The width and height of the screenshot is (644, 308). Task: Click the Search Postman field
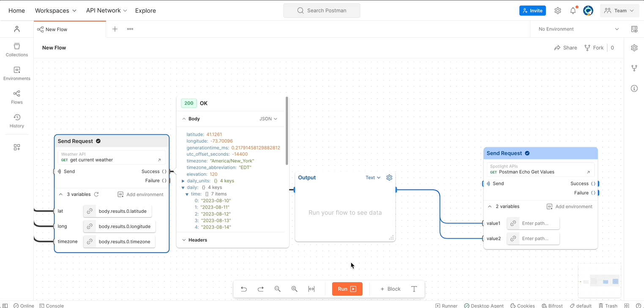[x=322, y=10]
